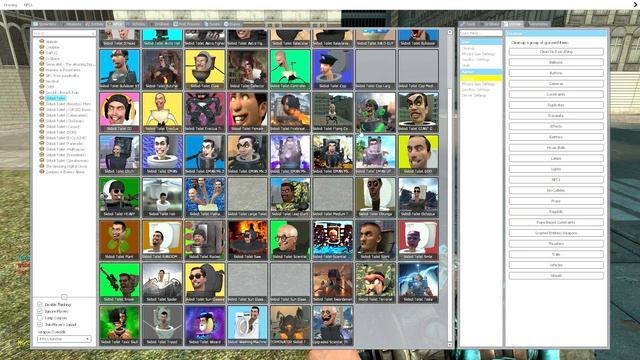Viewport: 640px width, 360px height.
Task: Click Clean Up Everything button
Action: click(x=556, y=52)
